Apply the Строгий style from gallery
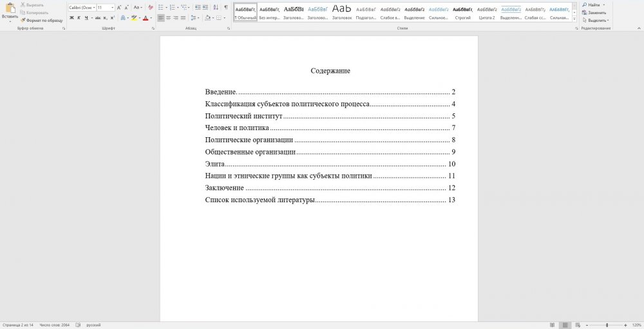Screen dimensions: 644x329 pyautogui.click(x=461, y=12)
